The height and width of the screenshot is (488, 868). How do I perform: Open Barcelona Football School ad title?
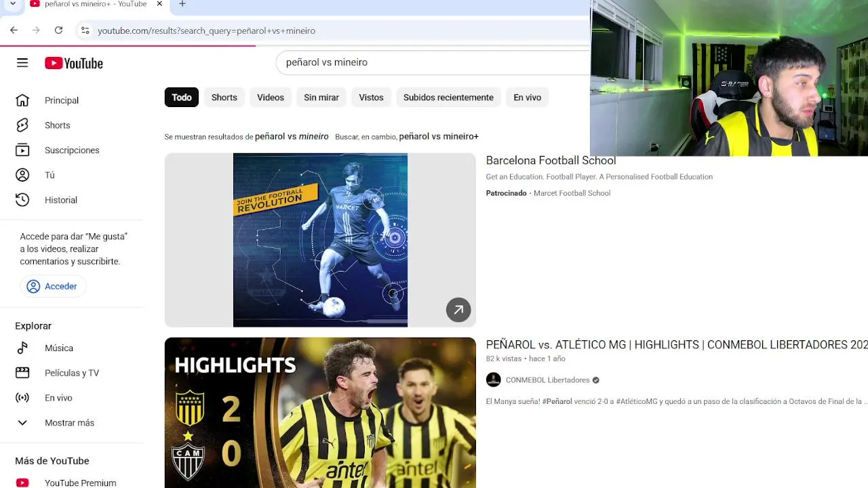[551, 161]
